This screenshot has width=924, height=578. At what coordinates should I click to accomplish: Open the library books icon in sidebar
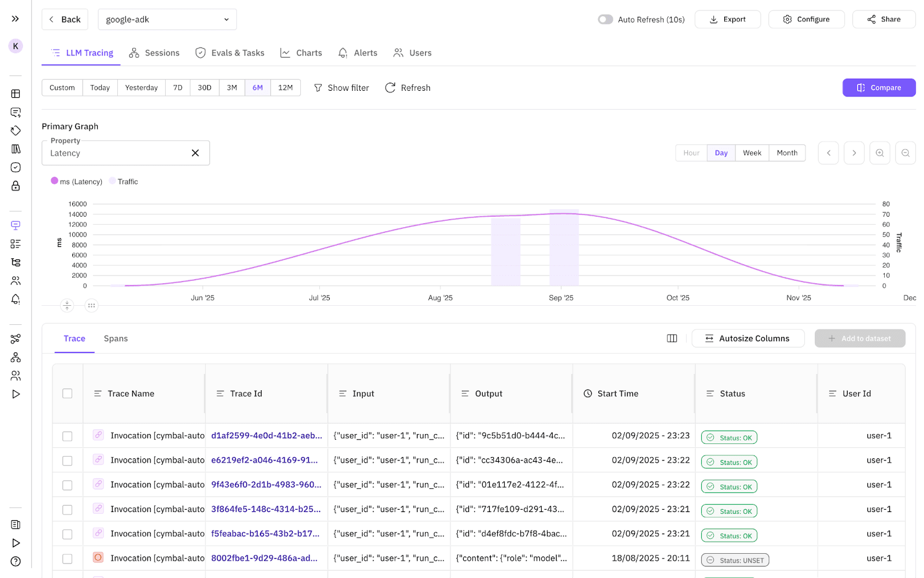click(x=16, y=149)
